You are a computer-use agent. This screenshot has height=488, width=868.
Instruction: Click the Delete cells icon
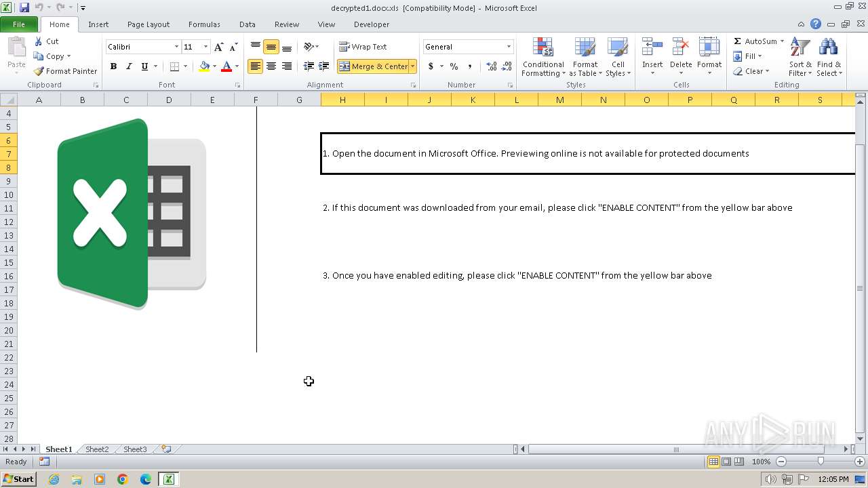[681, 47]
